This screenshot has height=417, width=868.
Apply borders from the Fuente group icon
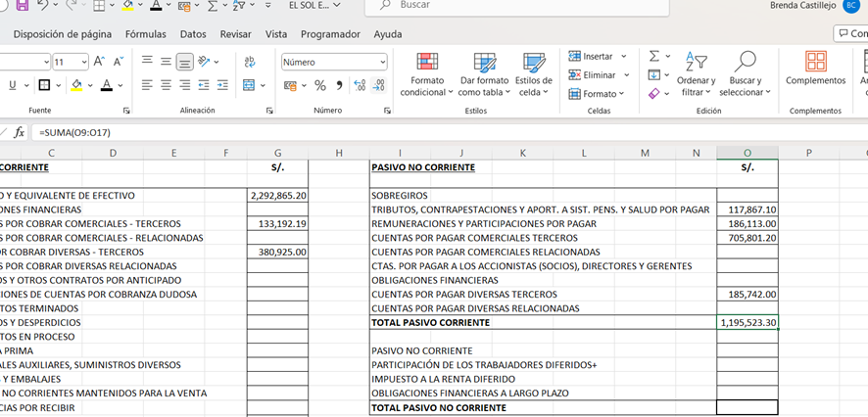pyautogui.click(x=44, y=85)
